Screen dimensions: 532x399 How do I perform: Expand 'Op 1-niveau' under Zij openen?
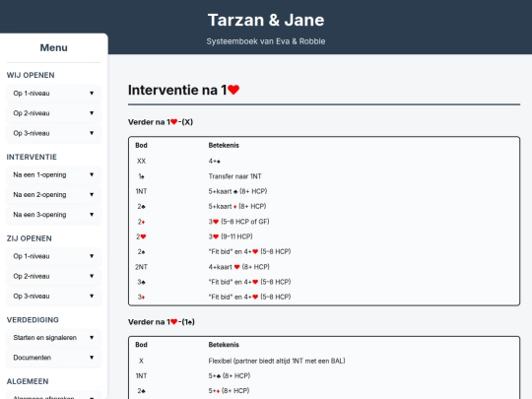click(53, 256)
